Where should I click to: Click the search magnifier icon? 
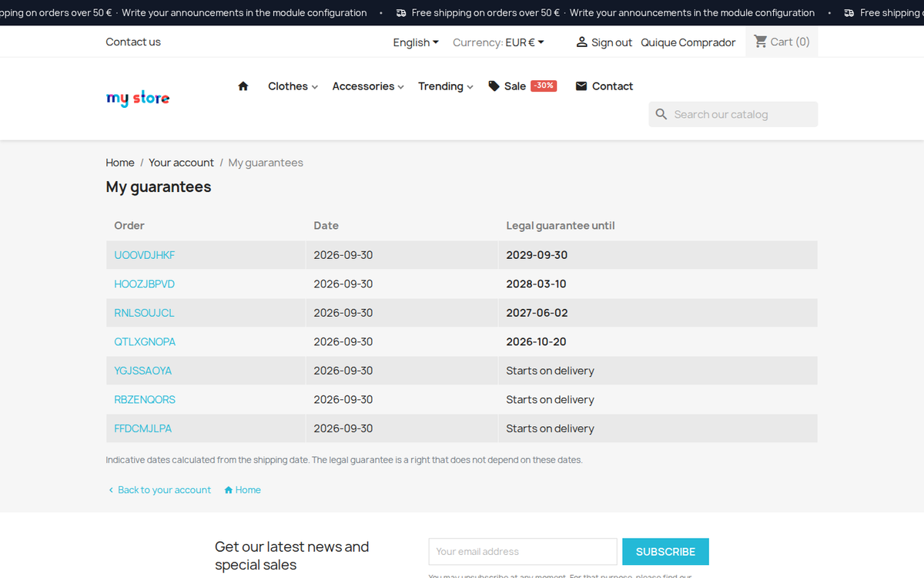pyautogui.click(x=661, y=114)
